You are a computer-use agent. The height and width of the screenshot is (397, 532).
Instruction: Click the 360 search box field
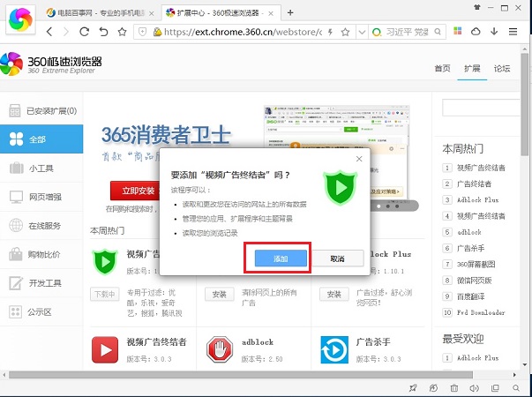coord(407,32)
